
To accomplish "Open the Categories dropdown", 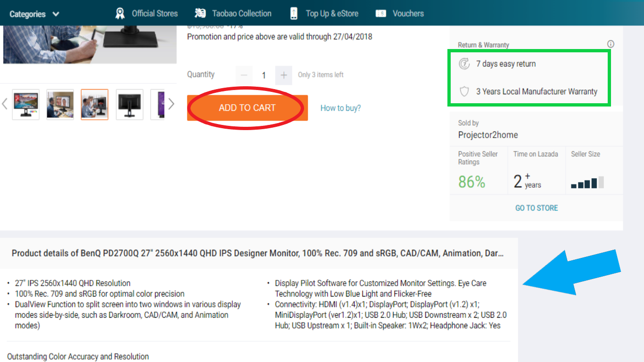I will tap(34, 14).
